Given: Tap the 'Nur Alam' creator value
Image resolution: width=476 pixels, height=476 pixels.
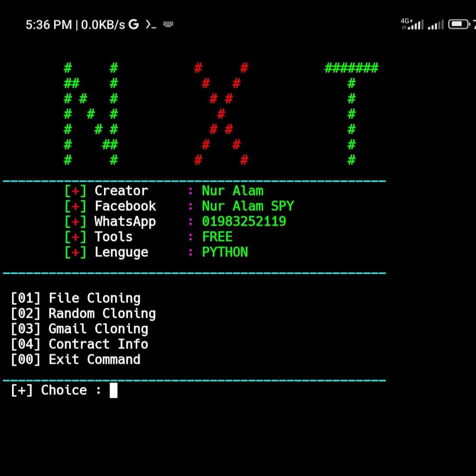Looking at the screenshot, I should tap(233, 191).
